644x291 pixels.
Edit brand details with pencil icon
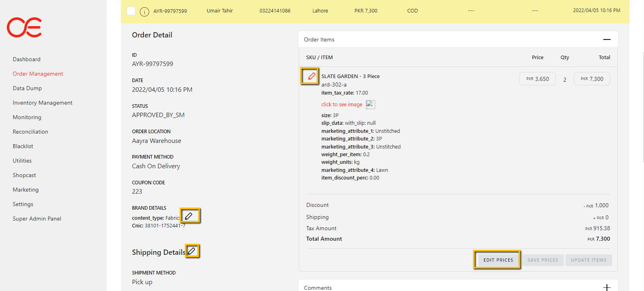pos(189,216)
